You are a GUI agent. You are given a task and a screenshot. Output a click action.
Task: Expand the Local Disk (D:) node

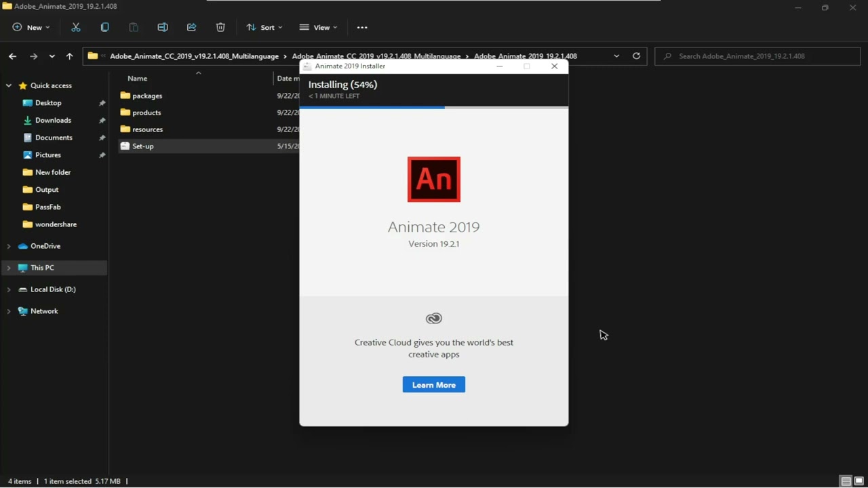click(x=9, y=289)
